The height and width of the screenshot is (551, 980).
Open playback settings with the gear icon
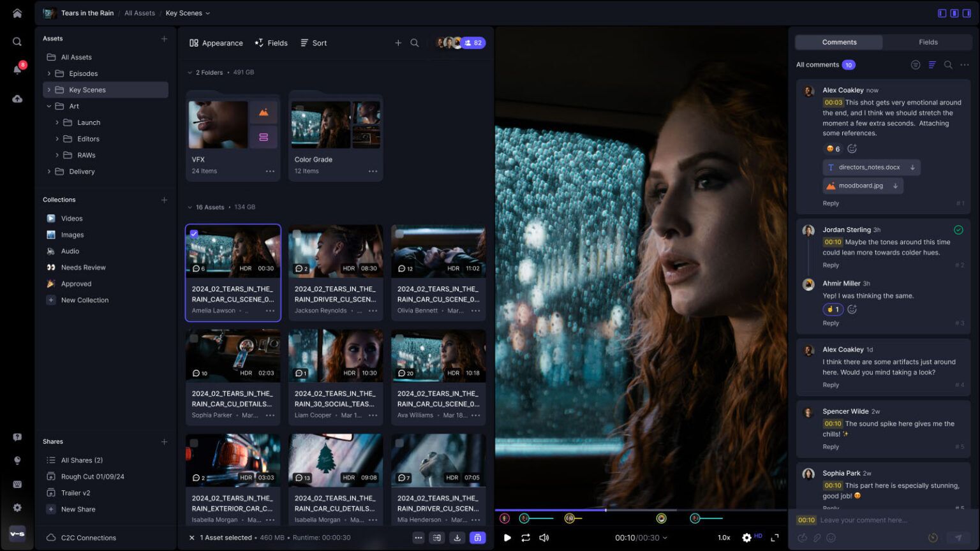tap(746, 538)
